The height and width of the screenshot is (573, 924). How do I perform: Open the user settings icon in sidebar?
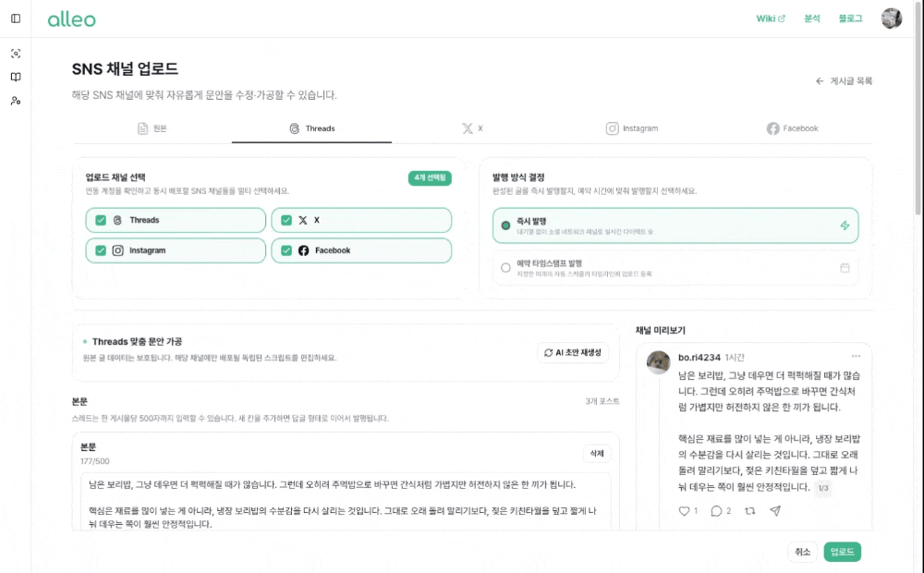(x=16, y=101)
